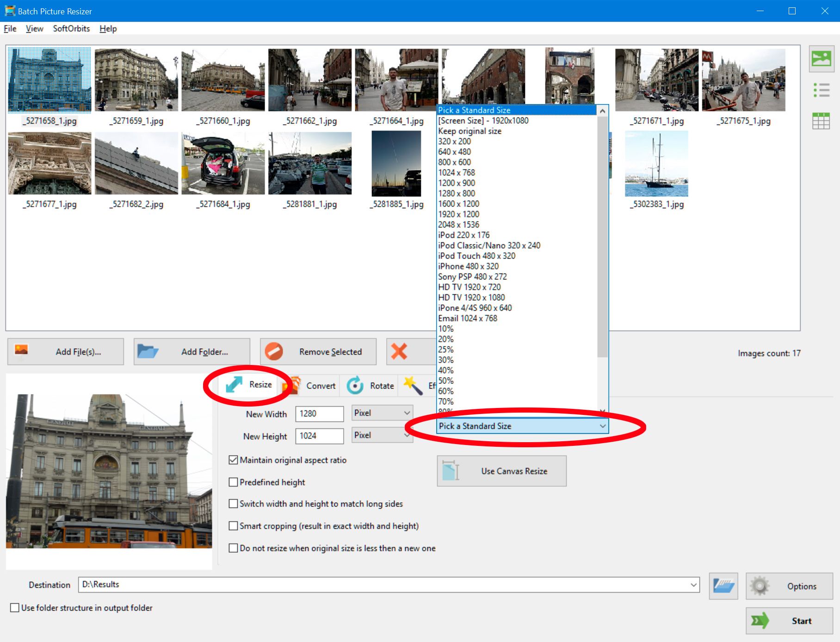Expand the Destination path dropdown

pos(694,584)
